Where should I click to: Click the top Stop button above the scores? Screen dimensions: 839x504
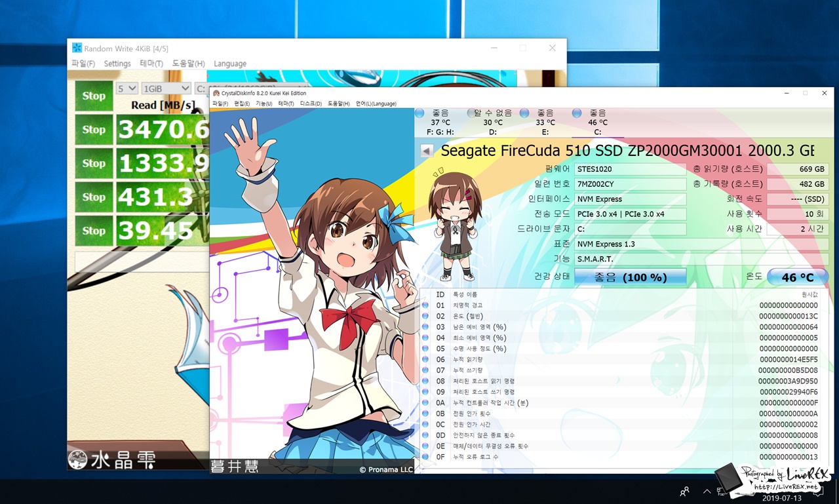(94, 96)
